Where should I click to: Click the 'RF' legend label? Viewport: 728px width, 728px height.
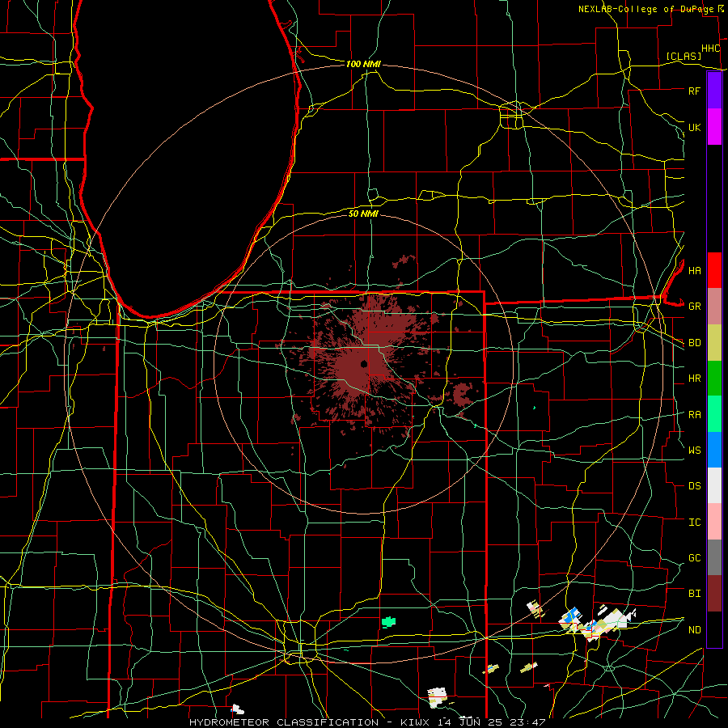pyautogui.click(x=694, y=91)
